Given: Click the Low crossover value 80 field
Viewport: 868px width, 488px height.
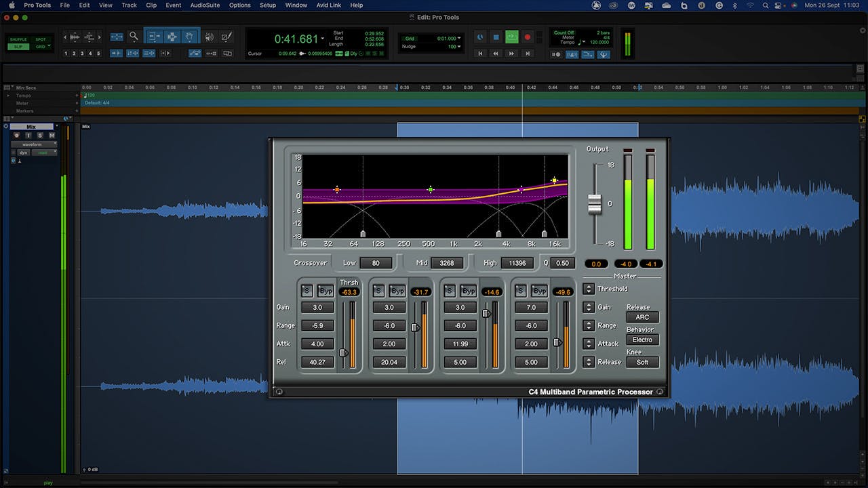Looking at the screenshot, I should [376, 263].
